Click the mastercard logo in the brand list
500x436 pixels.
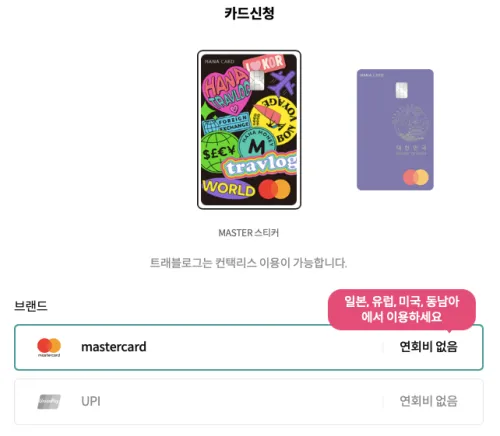[x=49, y=347]
